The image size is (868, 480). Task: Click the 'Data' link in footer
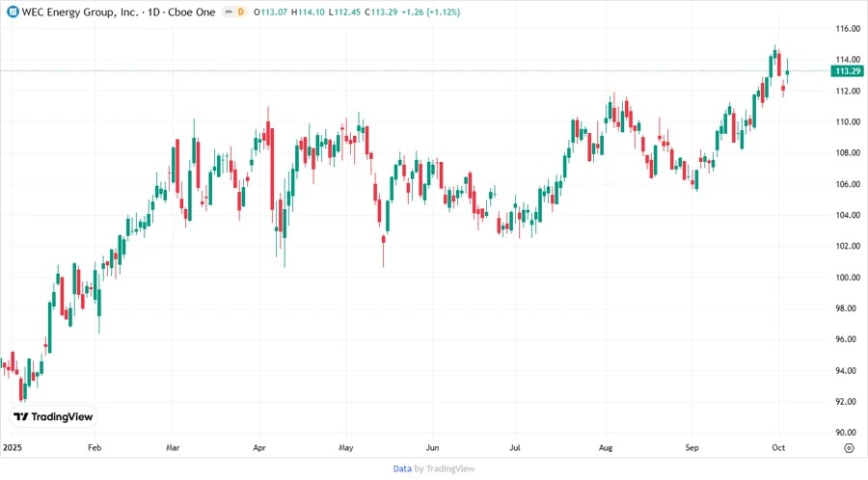pos(402,468)
